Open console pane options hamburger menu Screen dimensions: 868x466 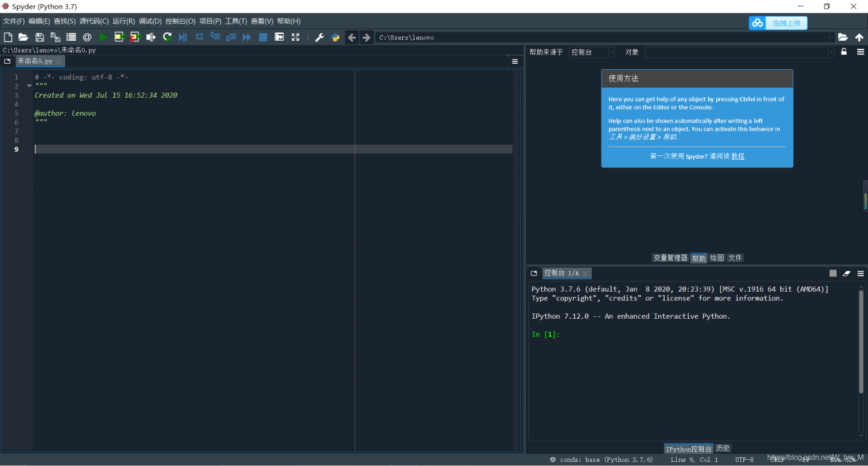click(861, 273)
